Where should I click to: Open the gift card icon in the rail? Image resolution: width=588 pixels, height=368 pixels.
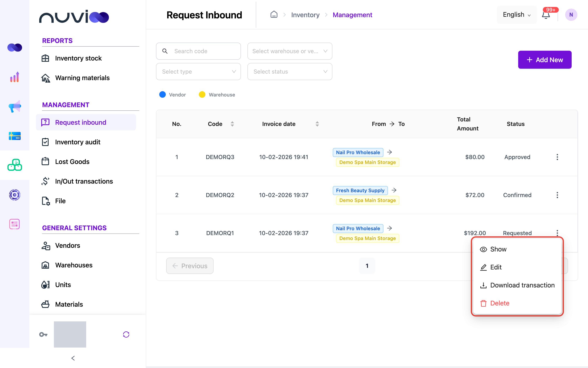point(14,136)
